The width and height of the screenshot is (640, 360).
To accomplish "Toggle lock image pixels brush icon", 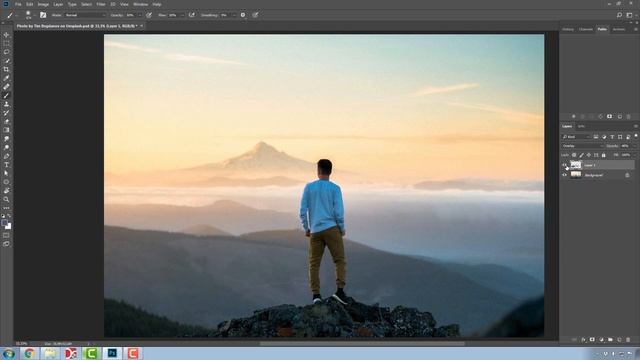I will (x=582, y=155).
